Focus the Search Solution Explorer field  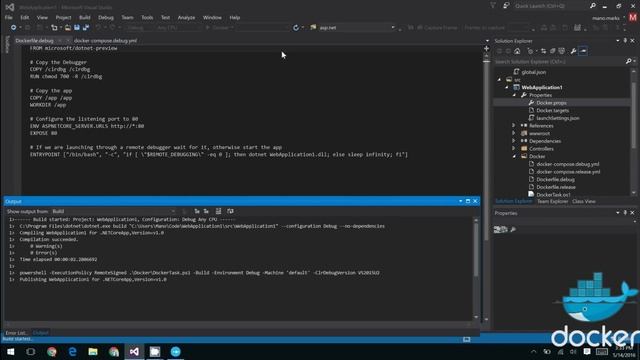click(559, 62)
